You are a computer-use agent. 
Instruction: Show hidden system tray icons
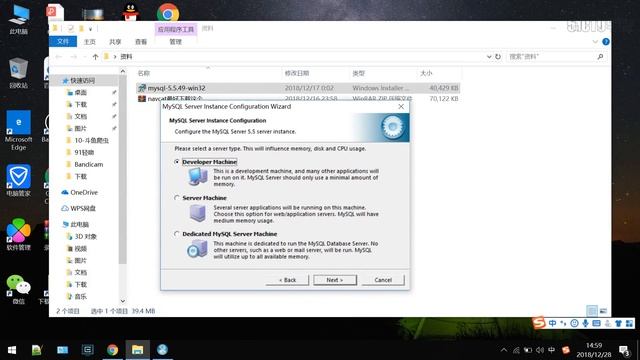[x=504, y=350]
